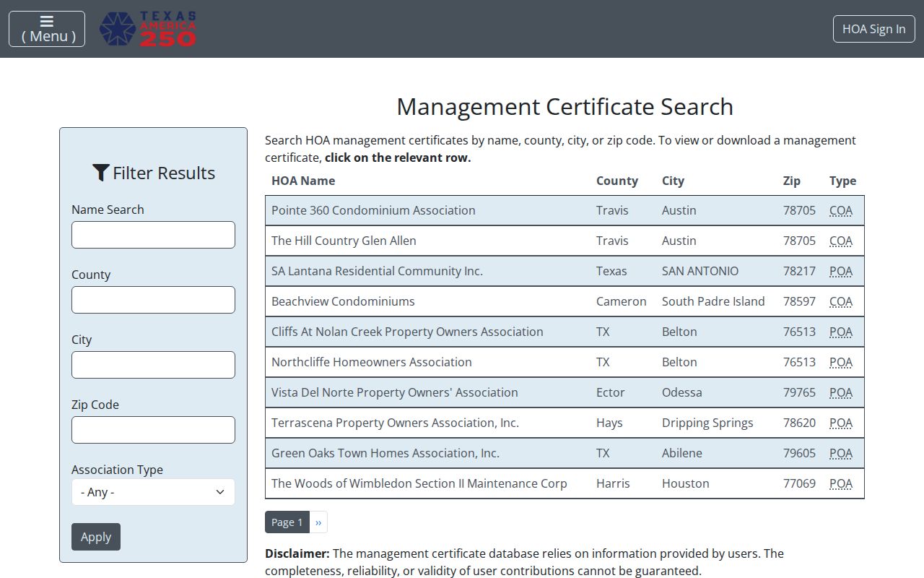
Task: Click the Type column header
Action: coord(843,181)
